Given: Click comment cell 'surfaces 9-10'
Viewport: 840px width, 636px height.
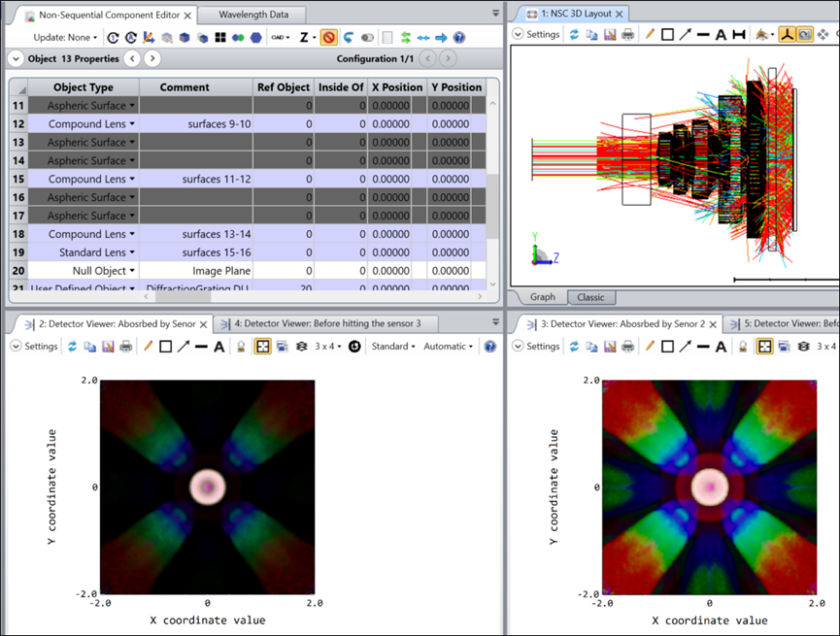Looking at the screenshot, I should tap(196, 123).
